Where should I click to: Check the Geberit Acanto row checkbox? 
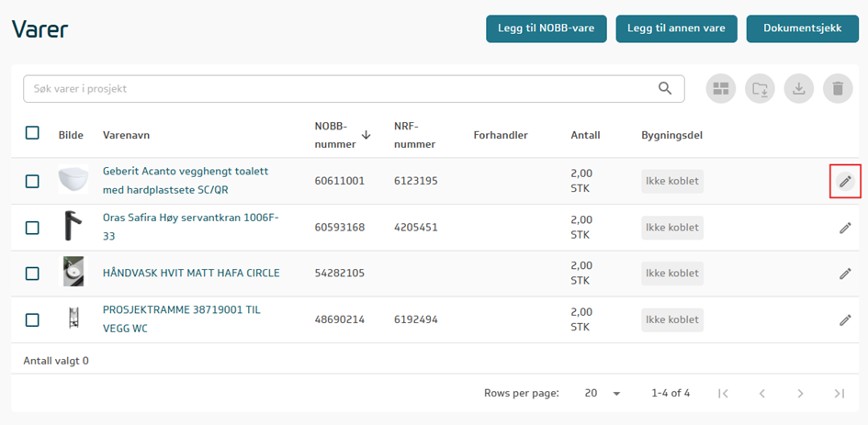[32, 182]
